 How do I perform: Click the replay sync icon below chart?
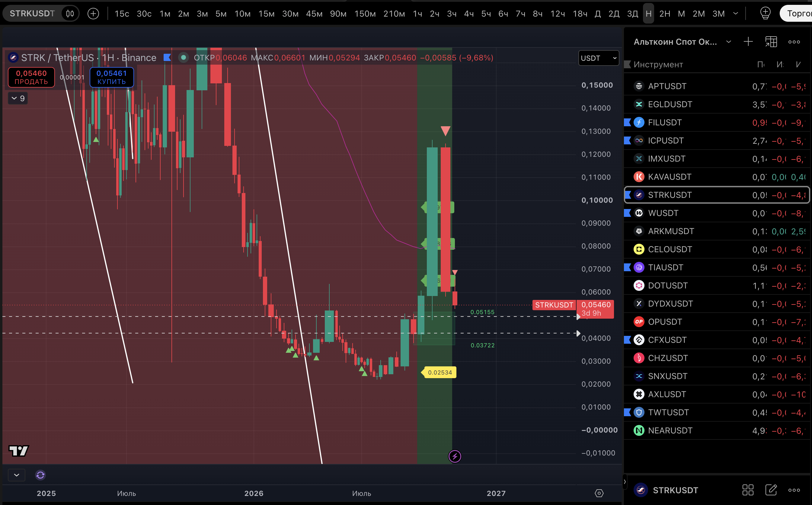[x=40, y=475]
